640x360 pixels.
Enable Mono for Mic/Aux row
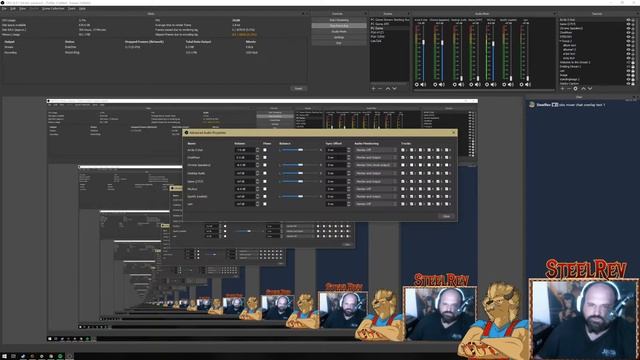[265, 189]
